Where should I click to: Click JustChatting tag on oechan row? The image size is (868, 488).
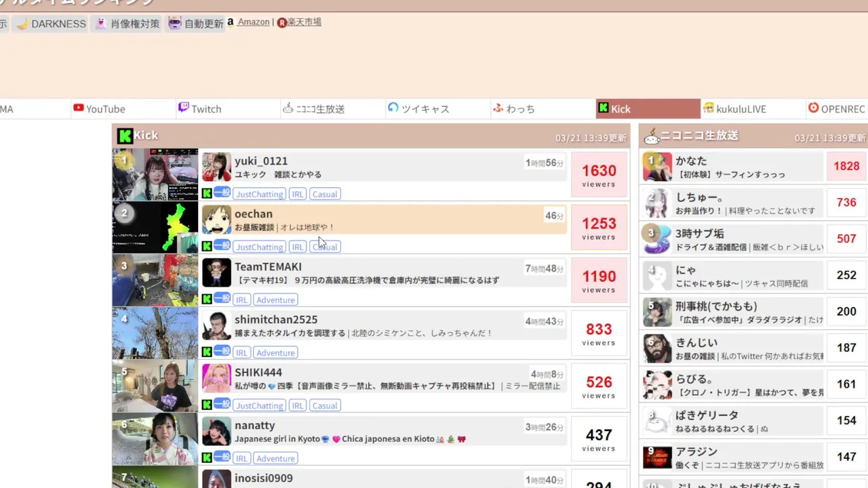[x=260, y=247]
